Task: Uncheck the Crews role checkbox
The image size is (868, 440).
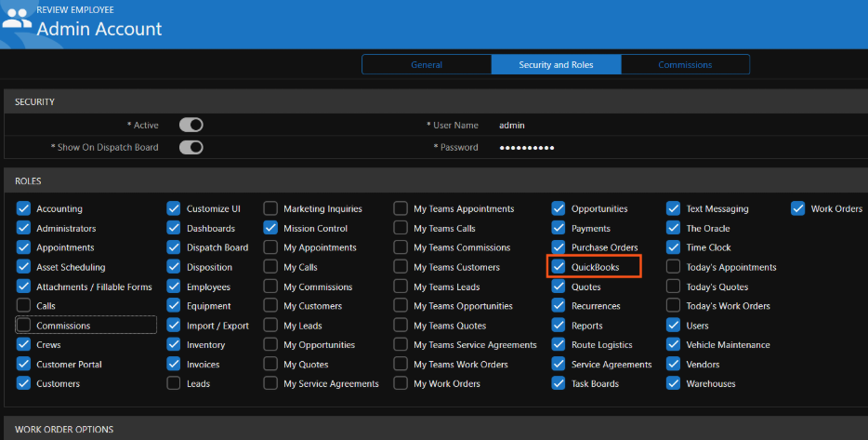Action: (x=23, y=344)
